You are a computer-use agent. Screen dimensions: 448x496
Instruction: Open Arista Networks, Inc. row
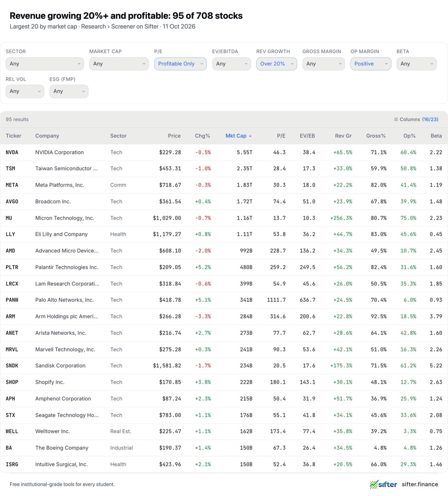[x=224, y=333]
